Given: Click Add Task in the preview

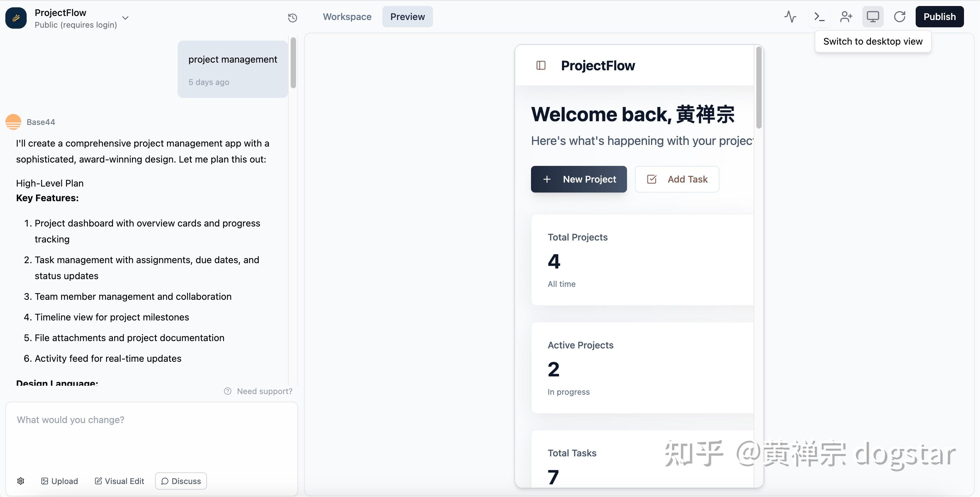Looking at the screenshot, I should tap(677, 179).
